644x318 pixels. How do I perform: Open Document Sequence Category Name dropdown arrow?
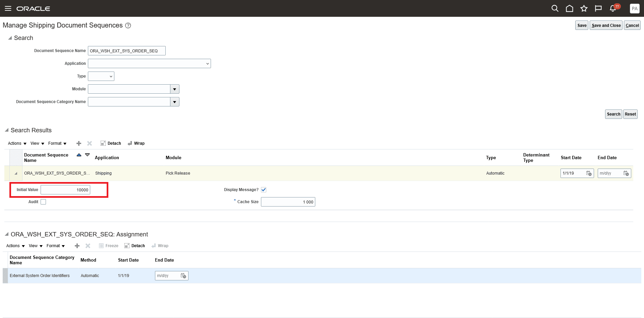[175, 102]
